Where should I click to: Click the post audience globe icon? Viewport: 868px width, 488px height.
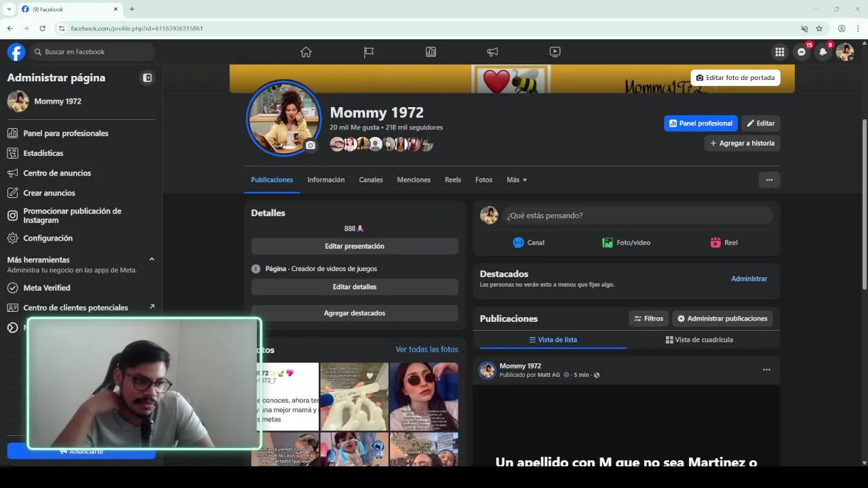coord(597,375)
